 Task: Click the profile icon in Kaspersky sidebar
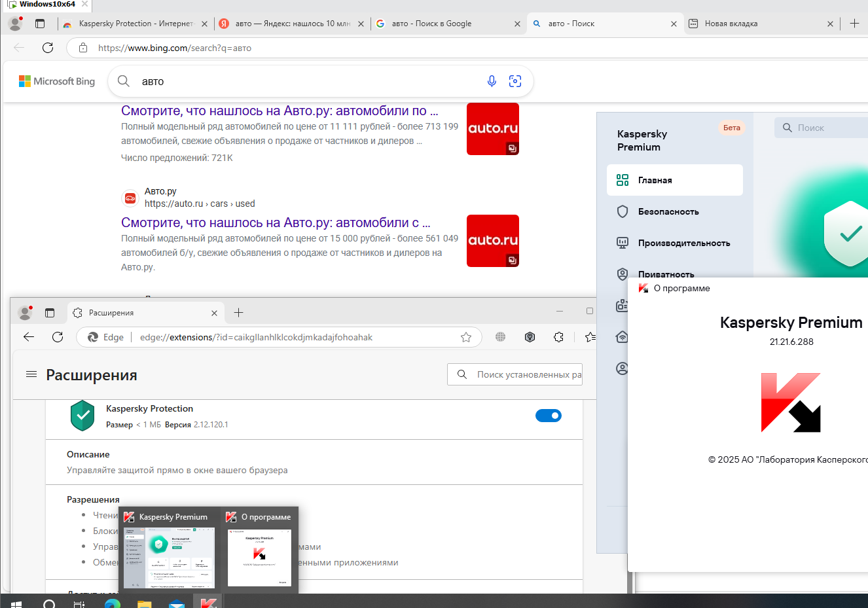pos(623,368)
